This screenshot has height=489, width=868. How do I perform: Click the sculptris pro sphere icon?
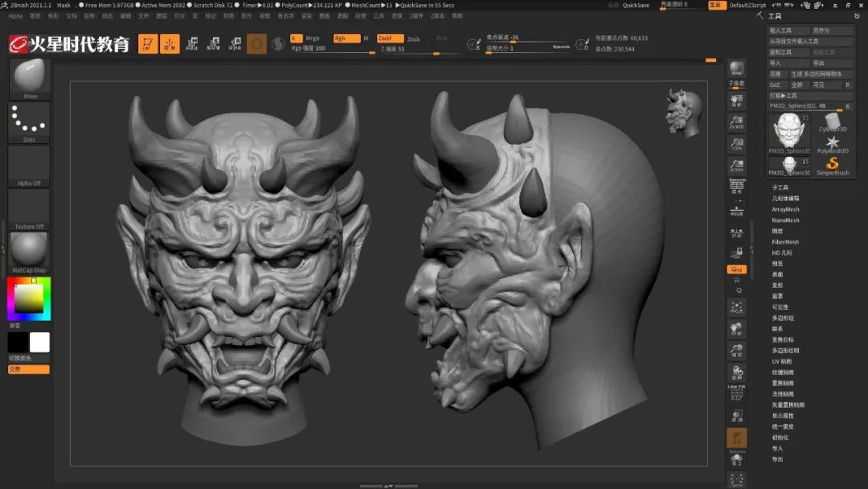278,43
